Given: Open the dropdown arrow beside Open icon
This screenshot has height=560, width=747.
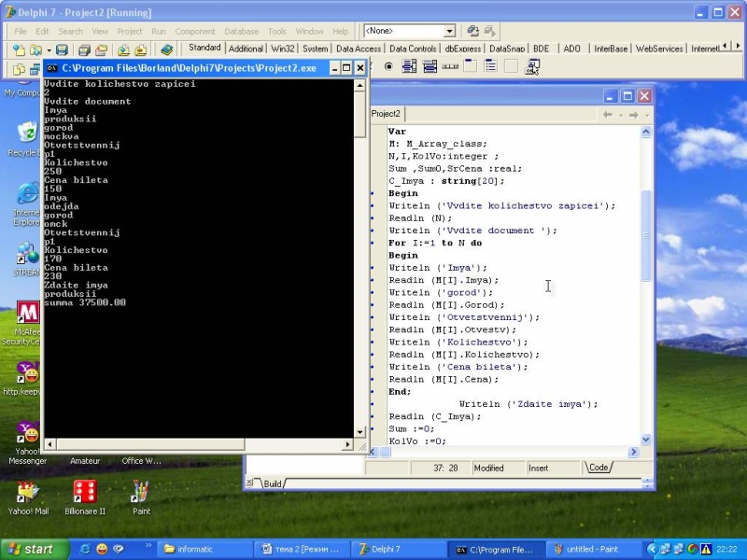Looking at the screenshot, I should [x=49, y=50].
